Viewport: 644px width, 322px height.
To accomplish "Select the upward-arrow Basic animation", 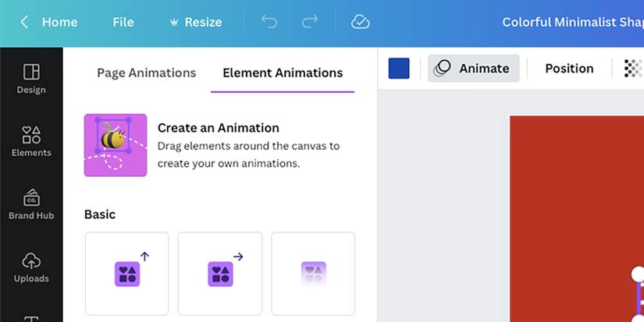I will tap(126, 273).
